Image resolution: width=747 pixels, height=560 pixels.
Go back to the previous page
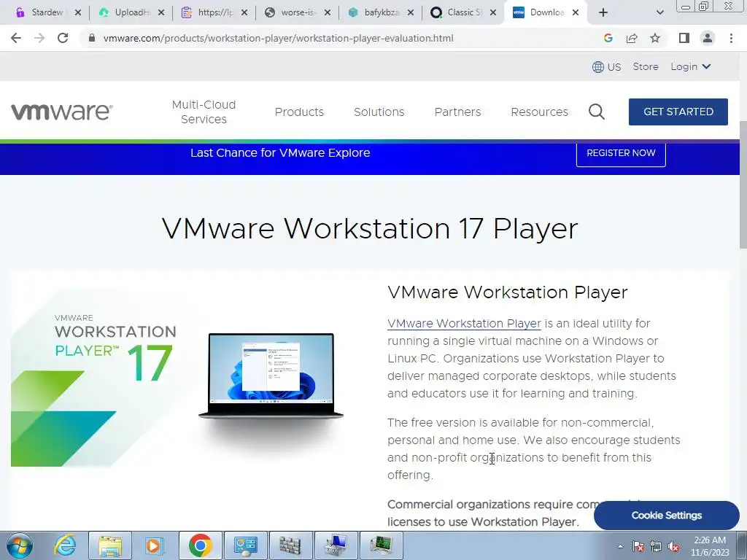pyautogui.click(x=16, y=38)
